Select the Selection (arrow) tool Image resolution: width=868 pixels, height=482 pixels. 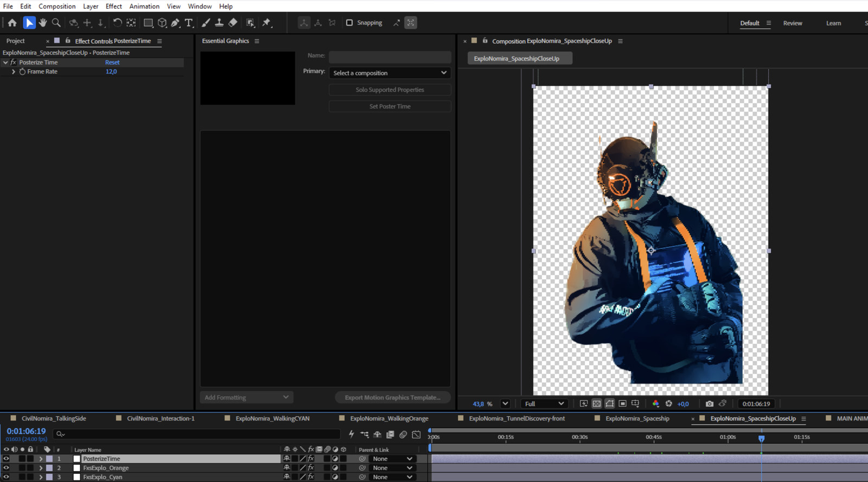click(29, 23)
